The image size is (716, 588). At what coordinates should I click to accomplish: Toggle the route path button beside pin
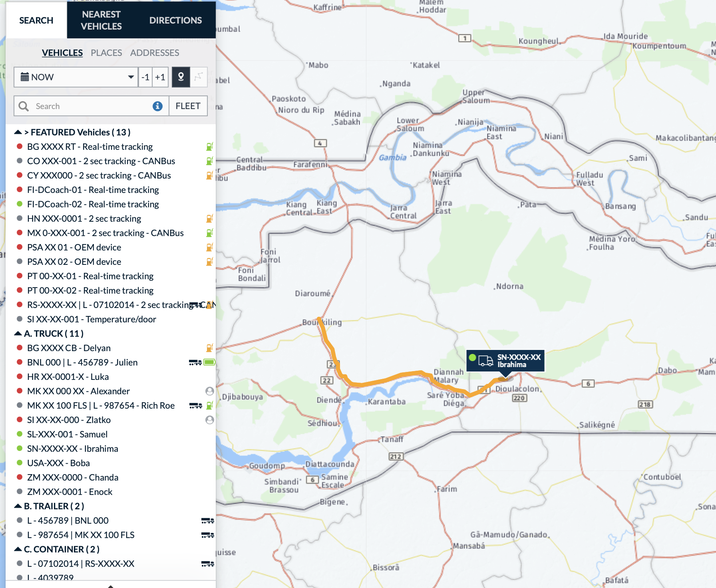pyautogui.click(x=199, y=77)
